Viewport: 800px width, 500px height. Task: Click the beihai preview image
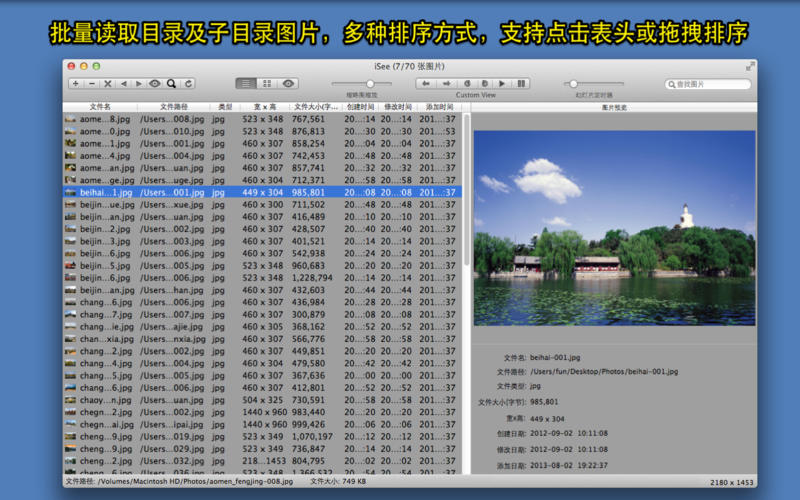pyautogui.click(x=614, y=228)
